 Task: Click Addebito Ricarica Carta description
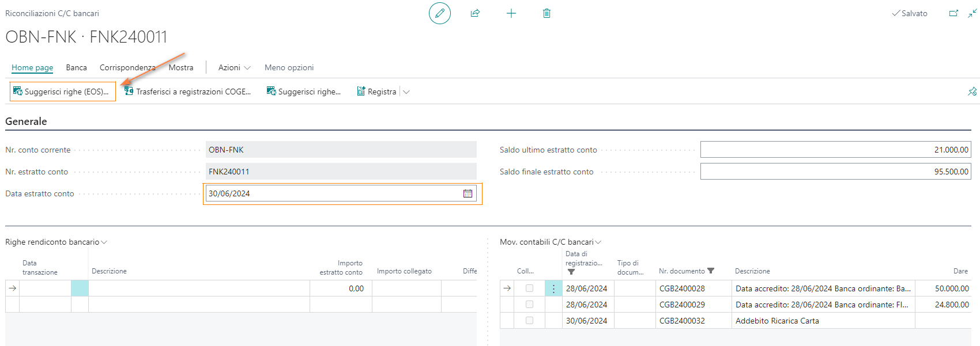[777, 321]
